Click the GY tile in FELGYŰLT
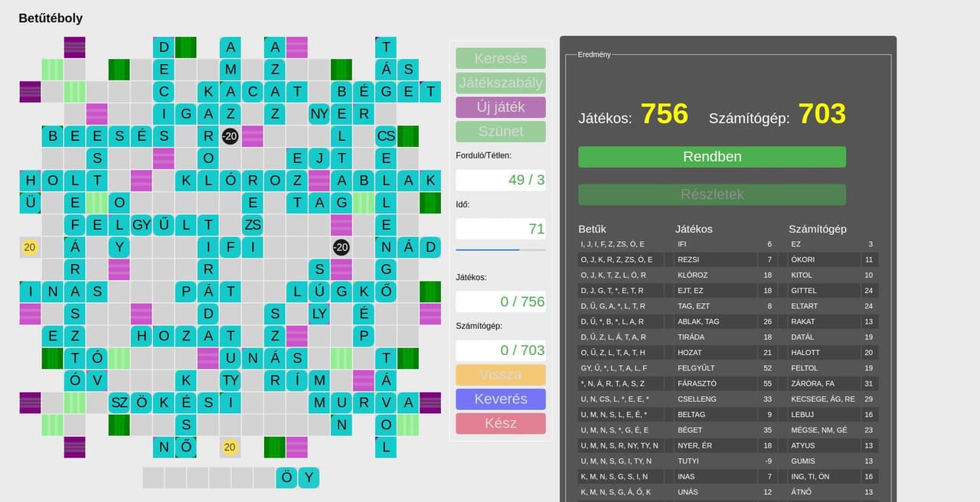The image size is (980, 502). point(142,225)
